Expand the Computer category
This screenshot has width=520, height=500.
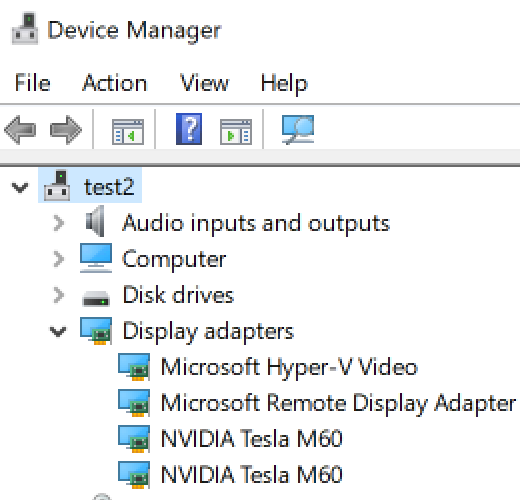(x=59, y=259)
